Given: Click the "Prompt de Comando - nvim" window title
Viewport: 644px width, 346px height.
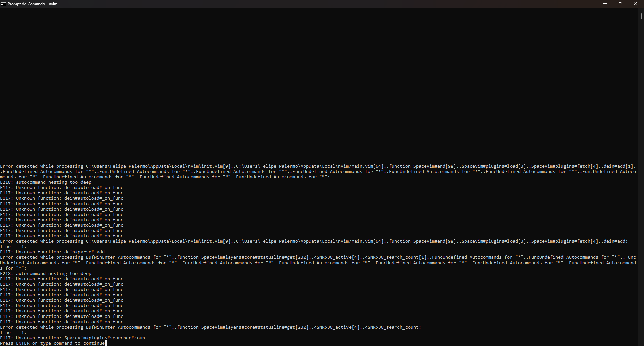Looking at the screenshot, I should 33,4.
